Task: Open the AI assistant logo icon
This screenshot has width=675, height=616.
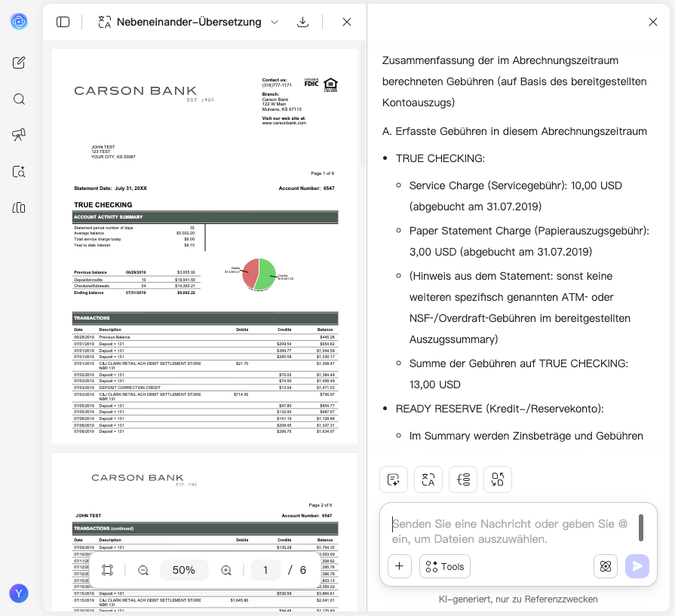Action: (x=19, y=21)
